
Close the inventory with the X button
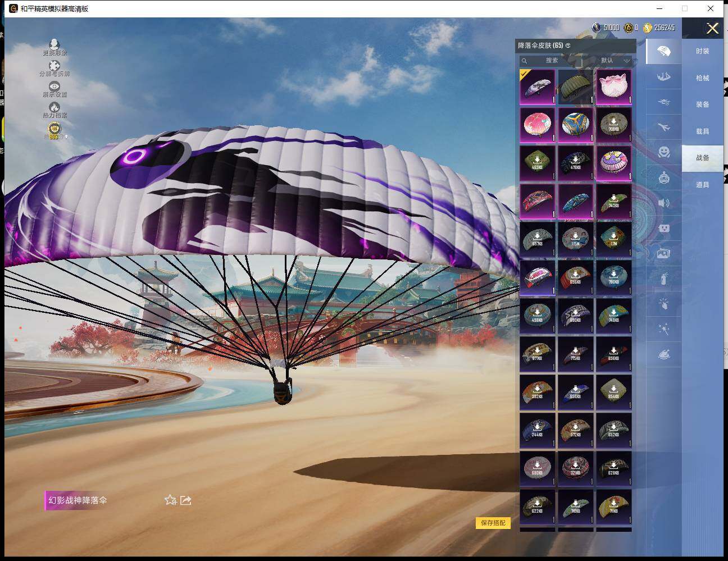(712, 29)
